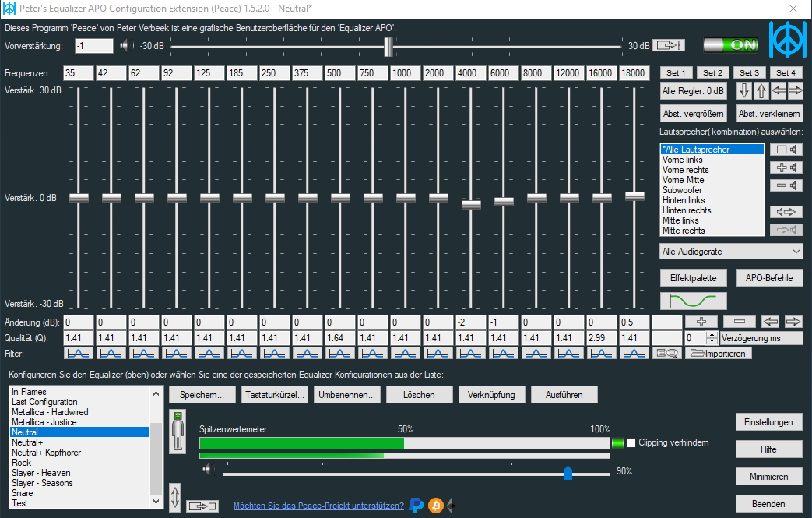Remove a frequency band with minus button
The width and height of the screenshot is (812, 518).
(x=740, y=322)
